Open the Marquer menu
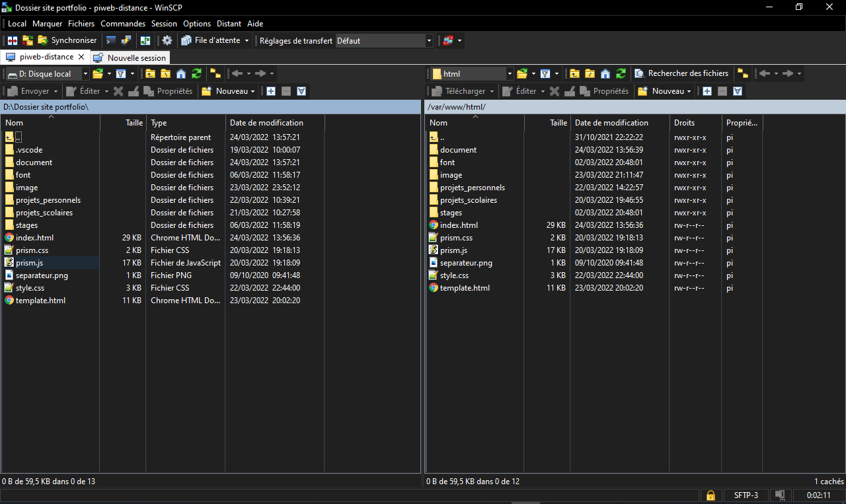The height and width of the screenshot is (504, 846). pos(47,23)
